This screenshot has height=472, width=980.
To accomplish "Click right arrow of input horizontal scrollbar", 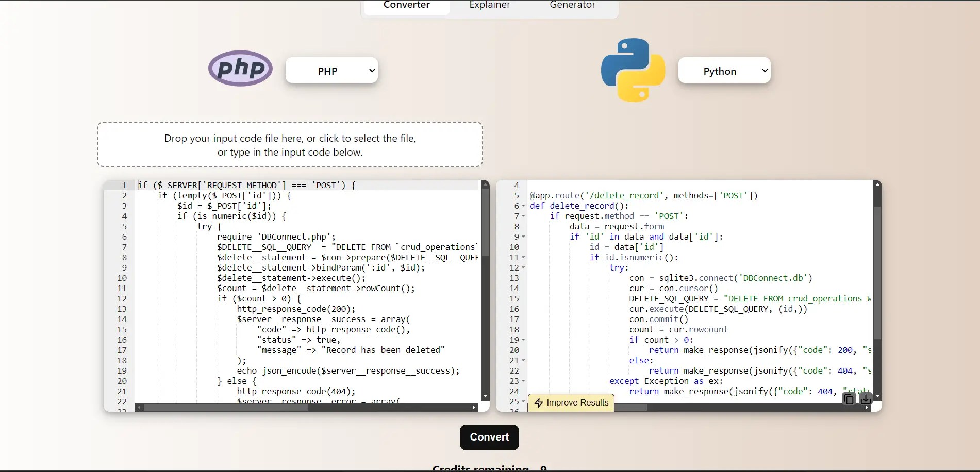I will coord(474,408).
